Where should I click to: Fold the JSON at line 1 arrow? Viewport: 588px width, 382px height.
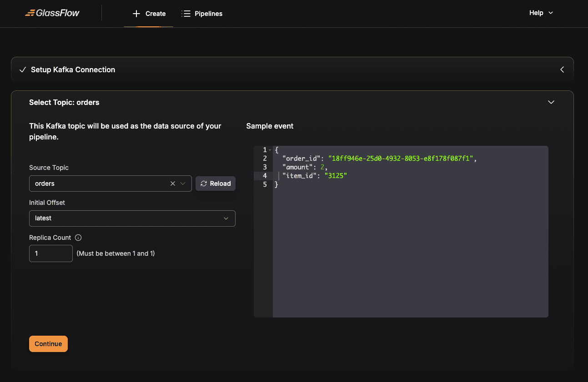270,150
